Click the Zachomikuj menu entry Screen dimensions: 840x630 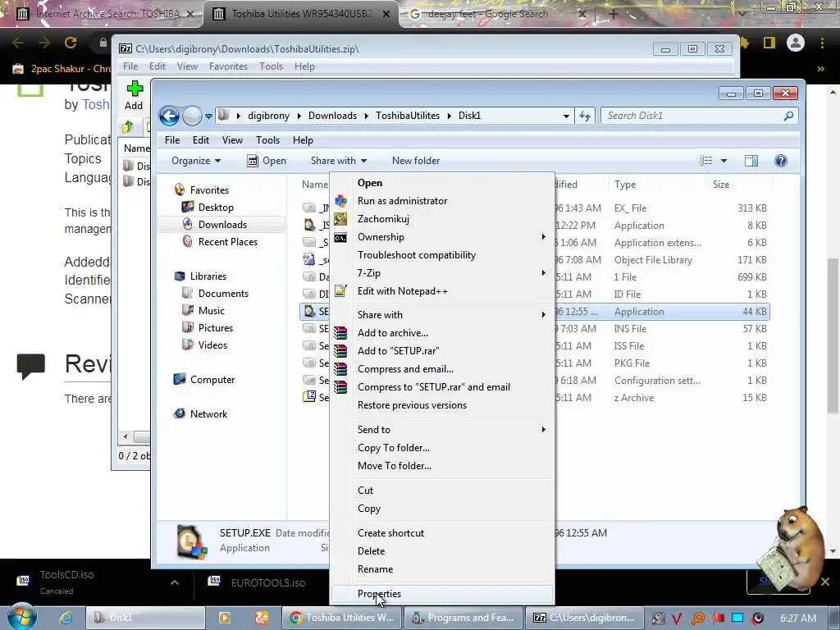tap(442, 218)
